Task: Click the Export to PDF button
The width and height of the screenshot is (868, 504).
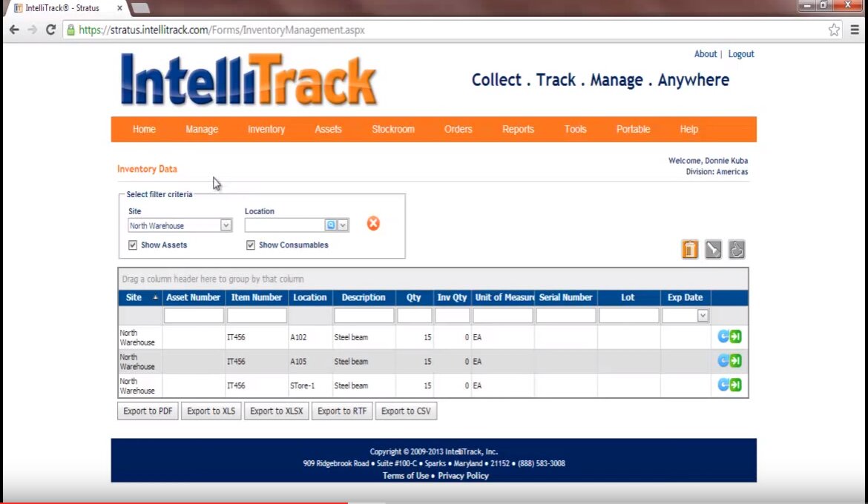Action: pyautogui.click(x=148, y=411)
